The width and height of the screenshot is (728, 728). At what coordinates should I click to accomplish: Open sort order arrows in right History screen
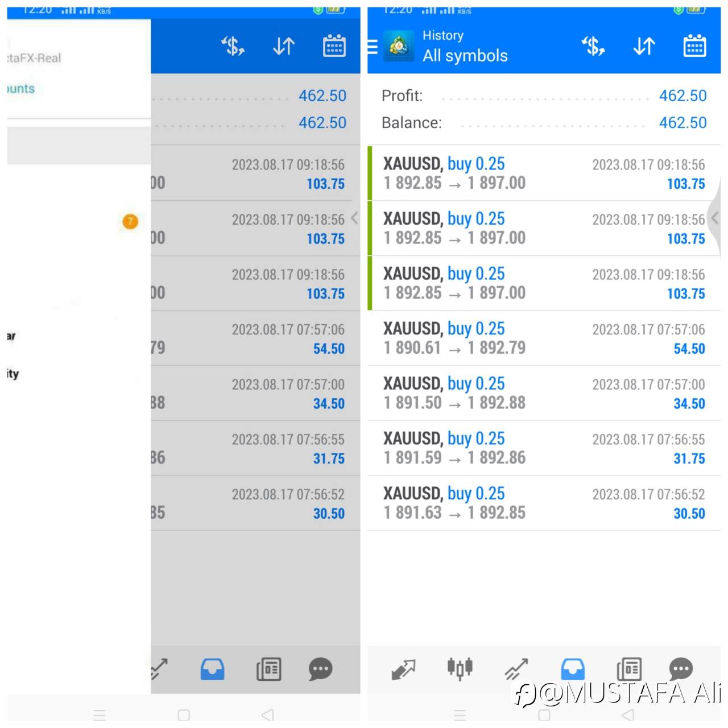point(644,46)
